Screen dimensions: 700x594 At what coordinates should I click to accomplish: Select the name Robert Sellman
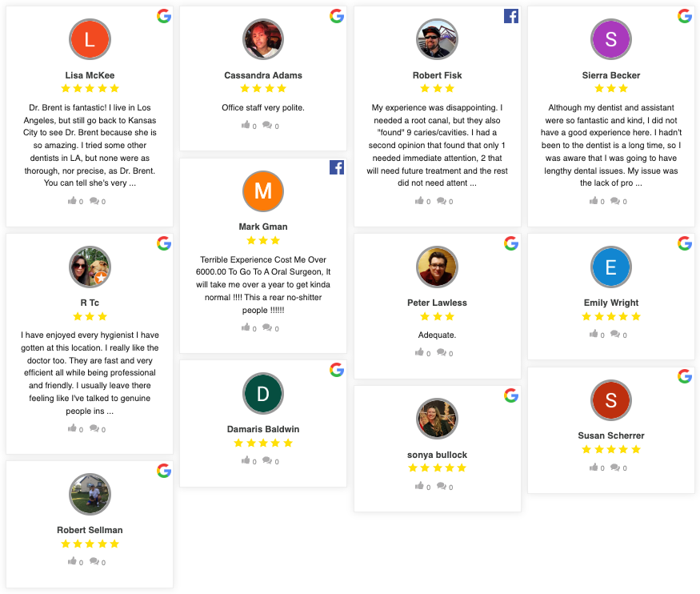point(90,530)
